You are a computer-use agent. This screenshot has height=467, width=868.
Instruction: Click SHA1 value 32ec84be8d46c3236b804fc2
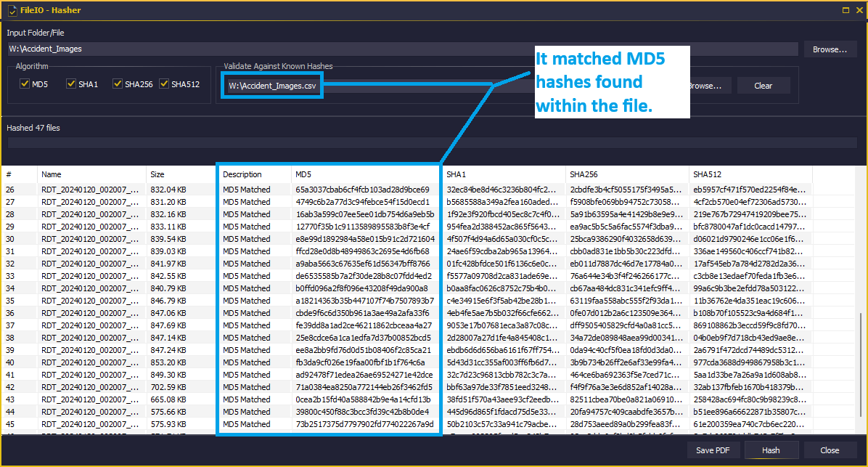pos(501,190)
